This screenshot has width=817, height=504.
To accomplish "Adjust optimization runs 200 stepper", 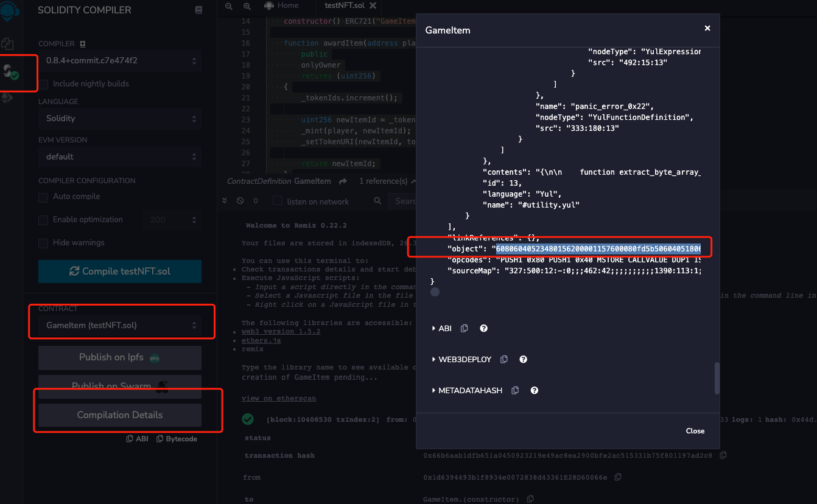I will (x=172, y=220).
